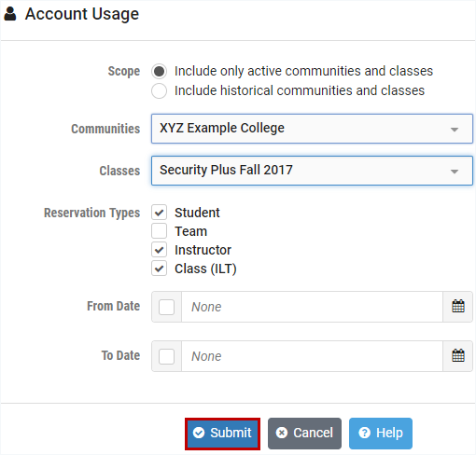Uncheck the Student reservation type
This screenshot has width=476, height=455.
[x=159, y=213]
